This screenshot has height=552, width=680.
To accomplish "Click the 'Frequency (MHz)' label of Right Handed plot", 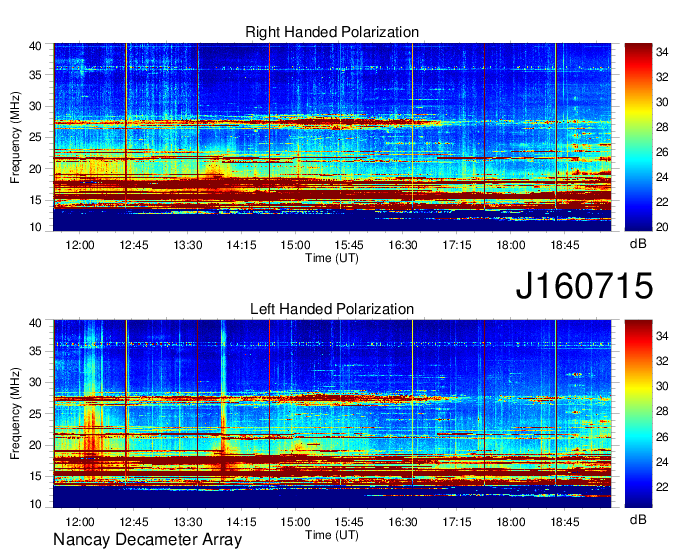I will pyautogui.click(x=15, y=137).
